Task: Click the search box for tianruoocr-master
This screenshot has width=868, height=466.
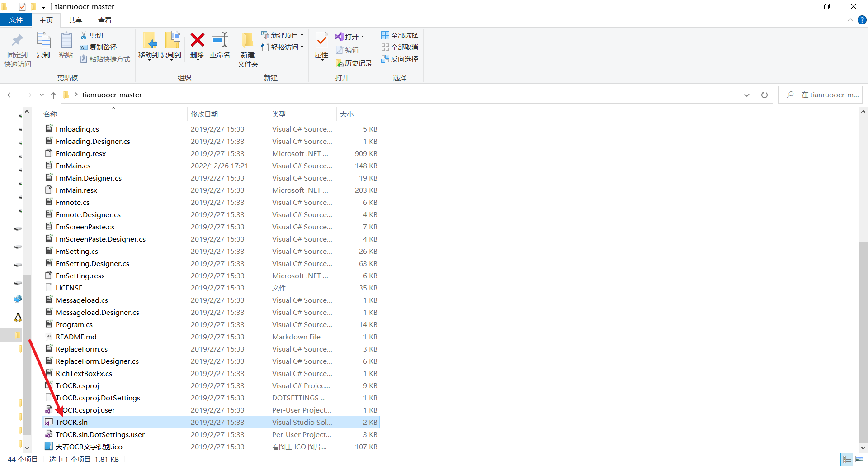Action: (x=821, y=95)
